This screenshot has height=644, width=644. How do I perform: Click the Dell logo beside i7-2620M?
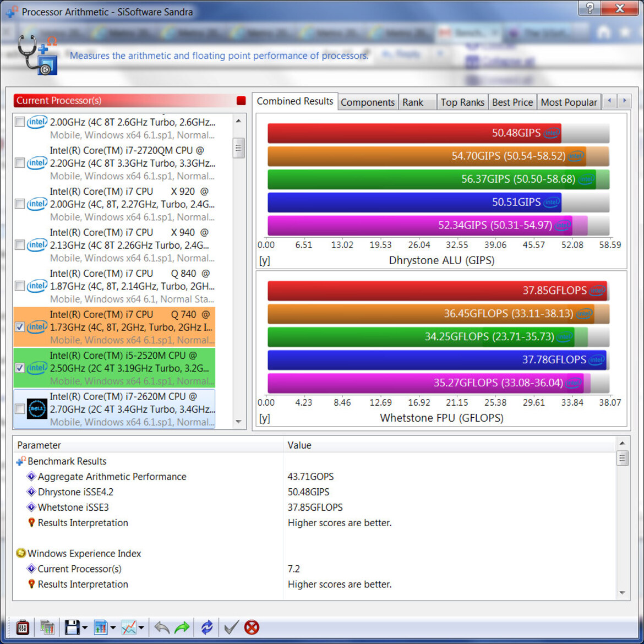coord(37,409)
